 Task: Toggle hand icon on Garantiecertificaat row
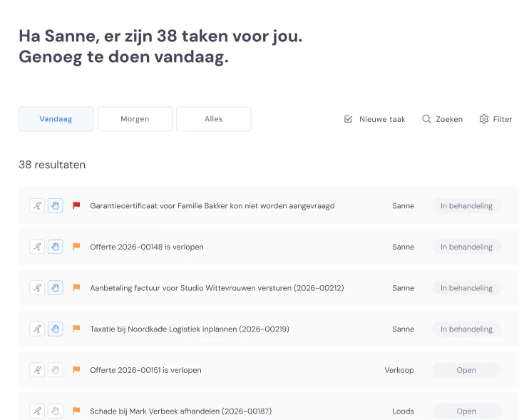point(56,206)
